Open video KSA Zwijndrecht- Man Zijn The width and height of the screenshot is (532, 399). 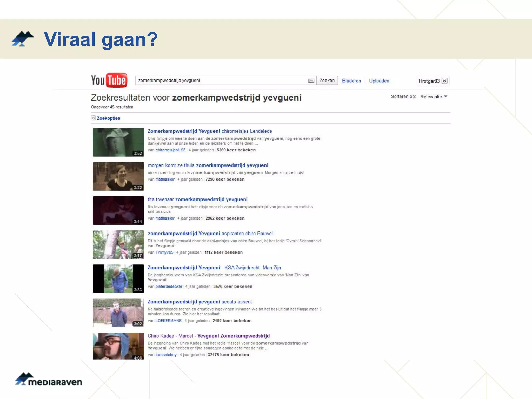point(214,268)
